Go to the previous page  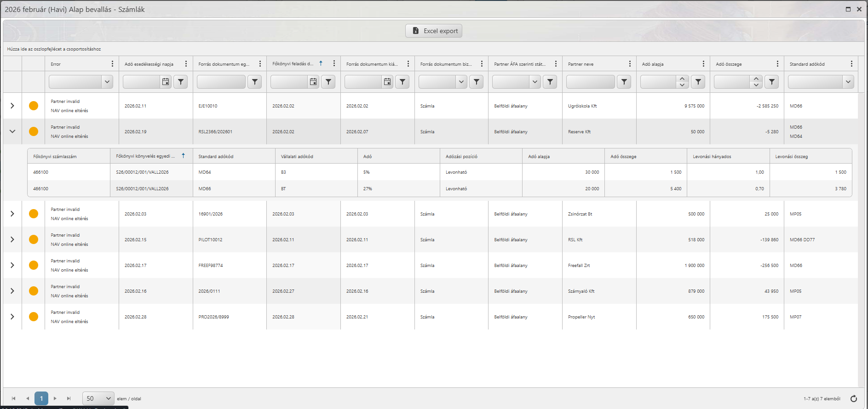28,398
